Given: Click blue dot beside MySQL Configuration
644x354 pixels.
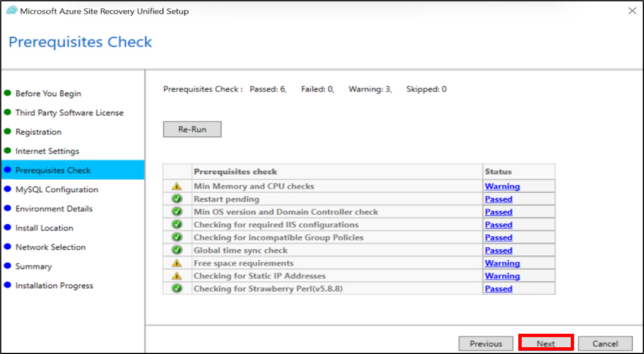Looking at the screenshot, I should pos(7,189).
